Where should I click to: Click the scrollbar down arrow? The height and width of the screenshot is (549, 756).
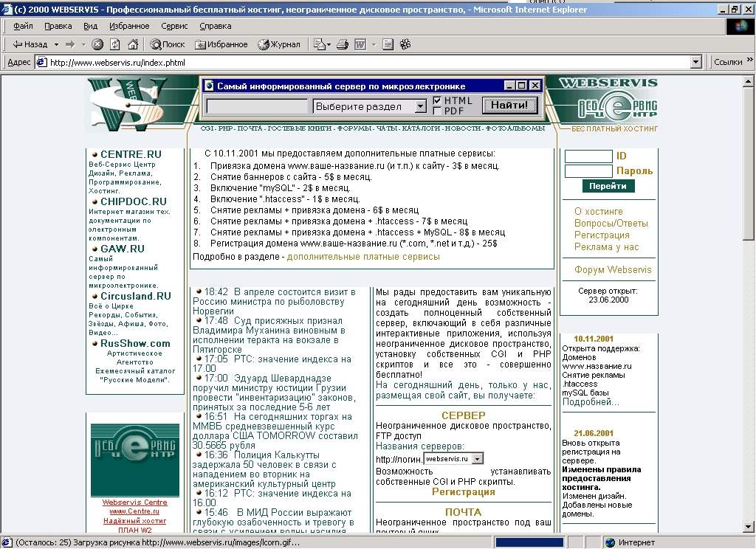748,528
